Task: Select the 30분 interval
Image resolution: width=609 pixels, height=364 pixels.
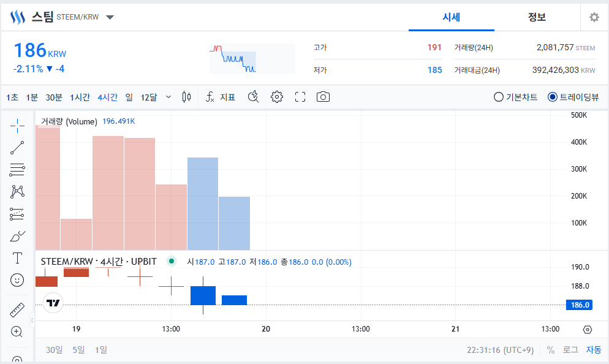Action: pyautogui.click(x=53, y=97)
